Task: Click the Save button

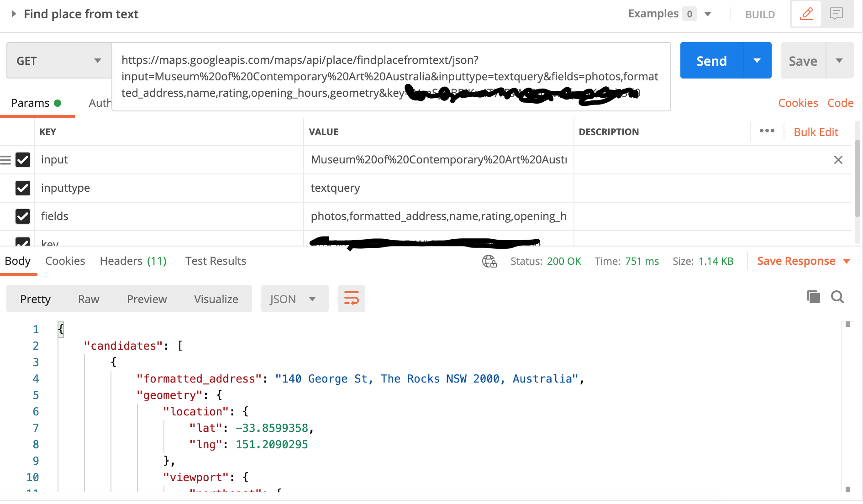Action: (803, 61)
